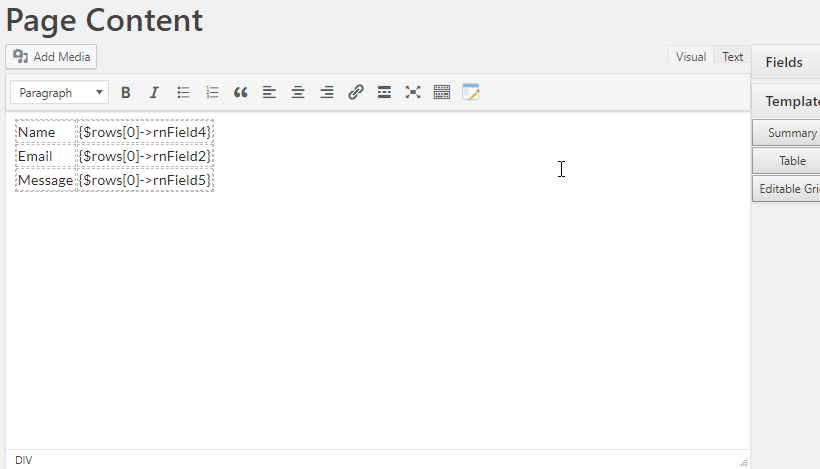
Task: Apply blockquote formatting
Action: click(x=241, y=93)
